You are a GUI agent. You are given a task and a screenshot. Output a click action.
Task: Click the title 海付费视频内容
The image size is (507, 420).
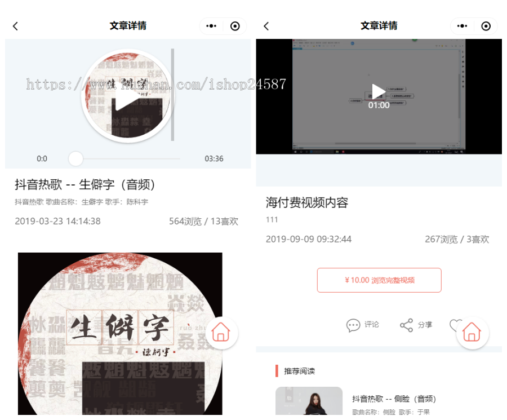coord(307,202)
